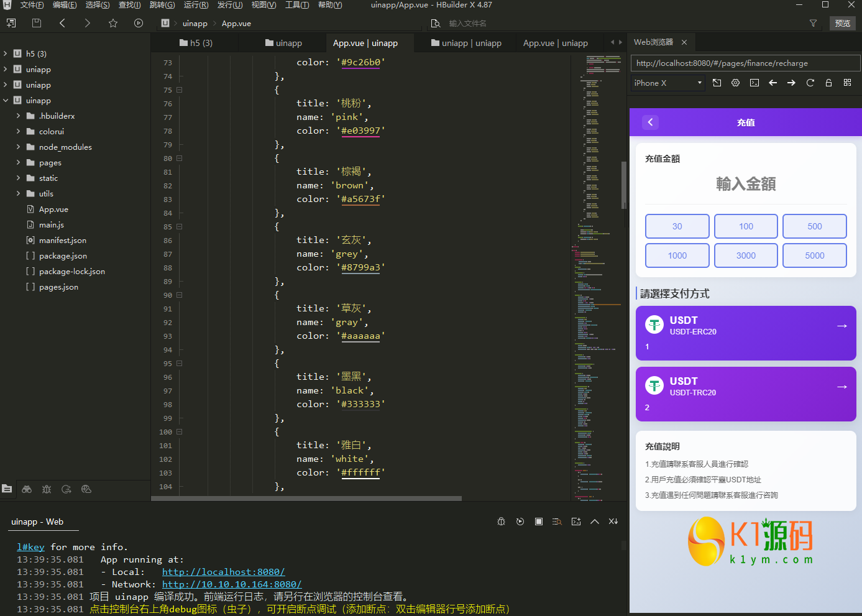The width and height of the screenshot is (862, 616).
Task: Click the star bookmark icon
Action: (113, 23)
